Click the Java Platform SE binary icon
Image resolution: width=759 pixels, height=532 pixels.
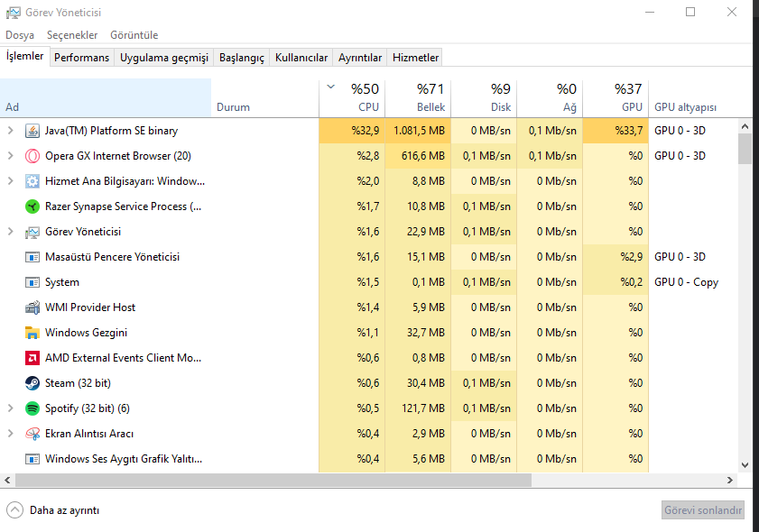click(32, 131)
